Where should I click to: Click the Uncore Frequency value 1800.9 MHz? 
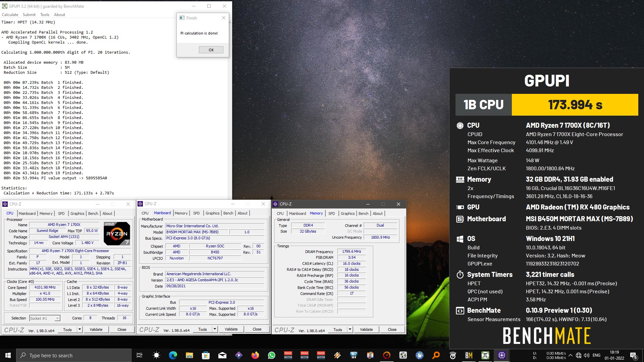click(380, 237)
